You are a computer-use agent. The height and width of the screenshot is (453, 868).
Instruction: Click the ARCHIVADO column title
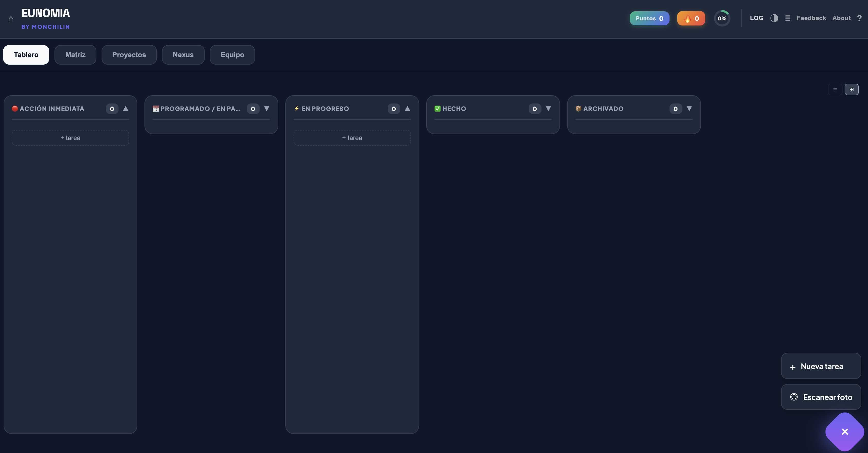coord(603,109)
